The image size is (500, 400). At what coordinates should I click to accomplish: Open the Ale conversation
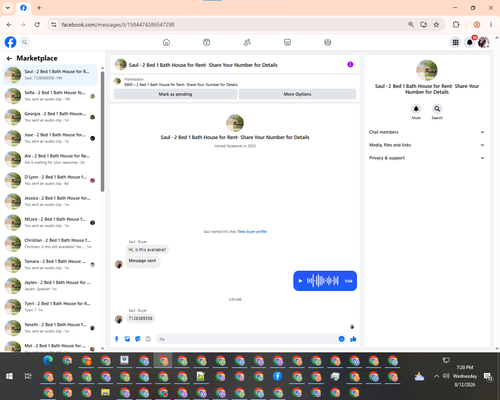50,159
